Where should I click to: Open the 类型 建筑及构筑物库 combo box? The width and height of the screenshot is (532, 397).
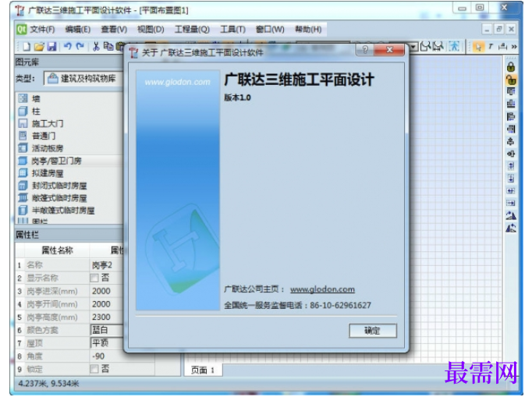83,79
